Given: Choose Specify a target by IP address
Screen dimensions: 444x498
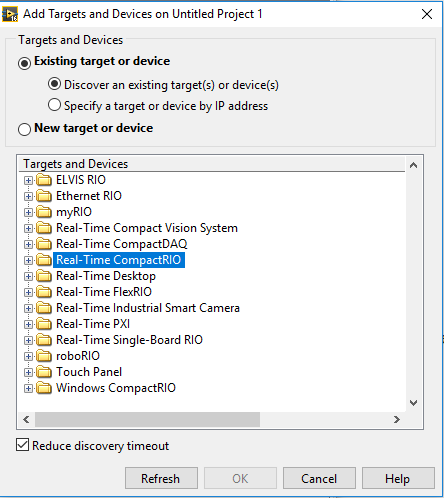Looking at the screenshot, I should (x=54, y=105).
